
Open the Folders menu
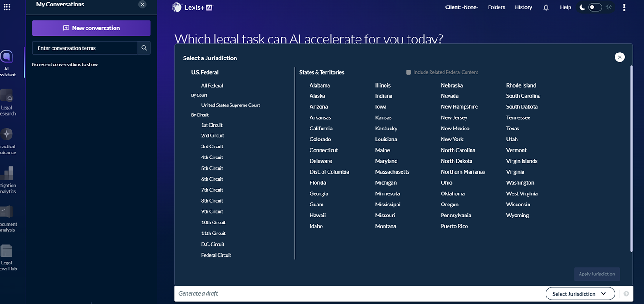[496, 7]
